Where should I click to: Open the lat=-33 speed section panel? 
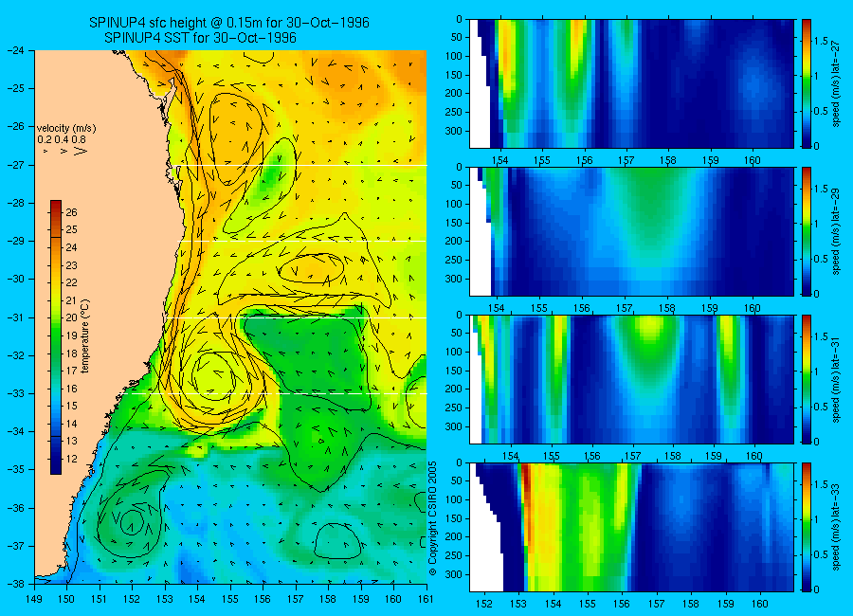(631, 527)
